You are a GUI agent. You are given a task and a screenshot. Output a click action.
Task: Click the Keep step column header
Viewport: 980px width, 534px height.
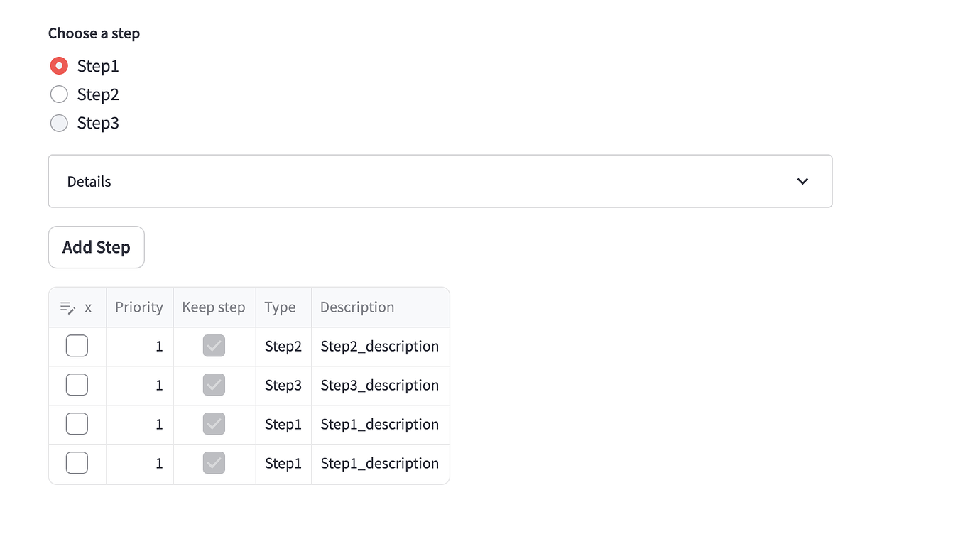pyautogui.click(x=214, y=307)
